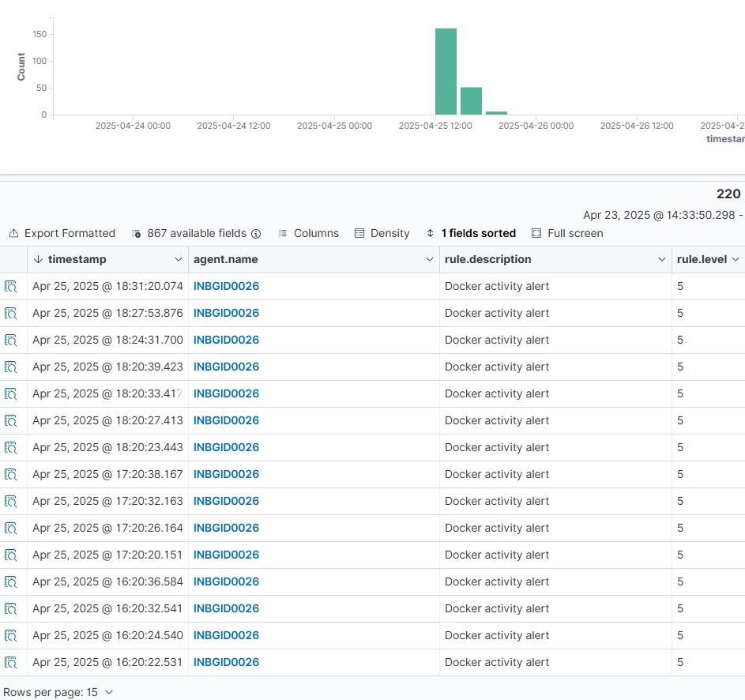745x700 pixels.
Task: Expand timestamp column header options chevron
Action: point(179,260)
